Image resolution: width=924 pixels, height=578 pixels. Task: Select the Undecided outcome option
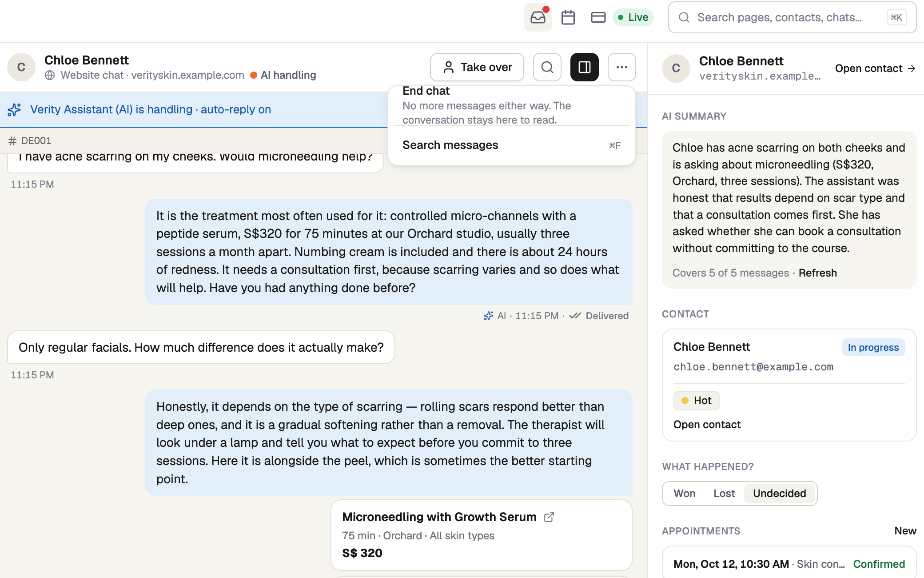(779, 494)
